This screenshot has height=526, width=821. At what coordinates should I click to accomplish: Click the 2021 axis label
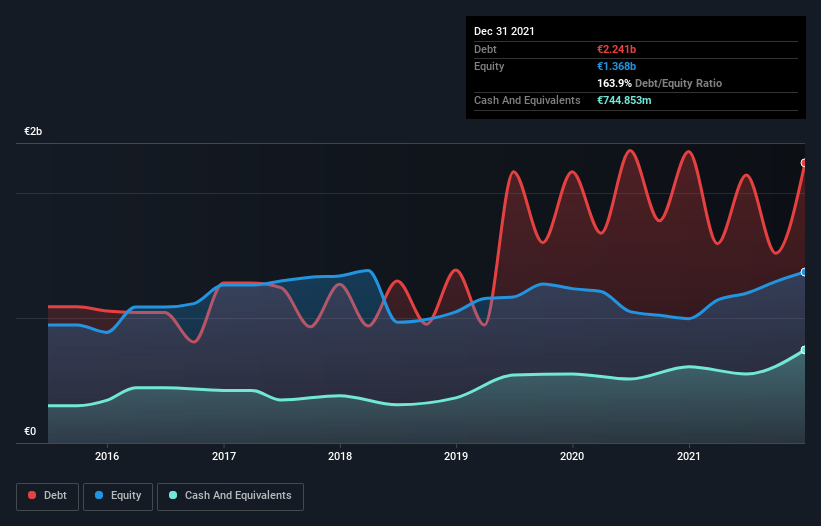689,456
